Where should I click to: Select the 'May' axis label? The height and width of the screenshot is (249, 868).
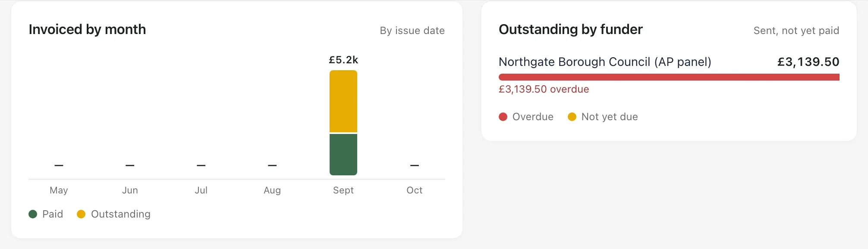pos(59,190)
